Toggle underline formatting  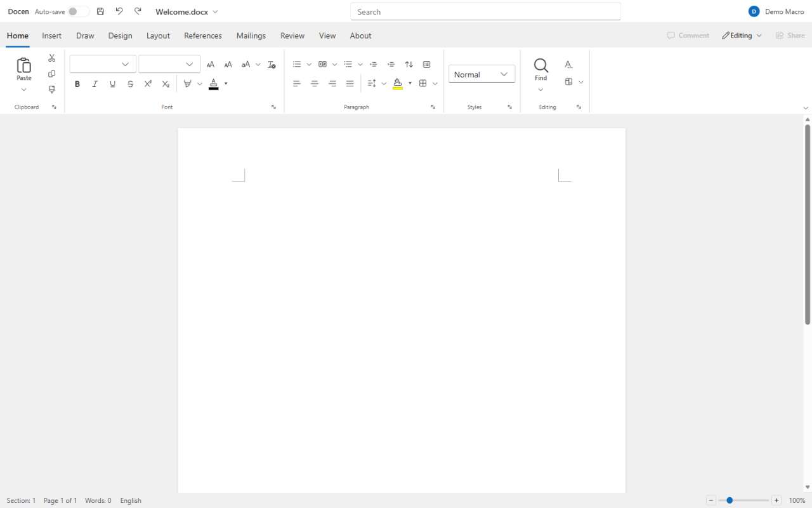click(113, 84)
